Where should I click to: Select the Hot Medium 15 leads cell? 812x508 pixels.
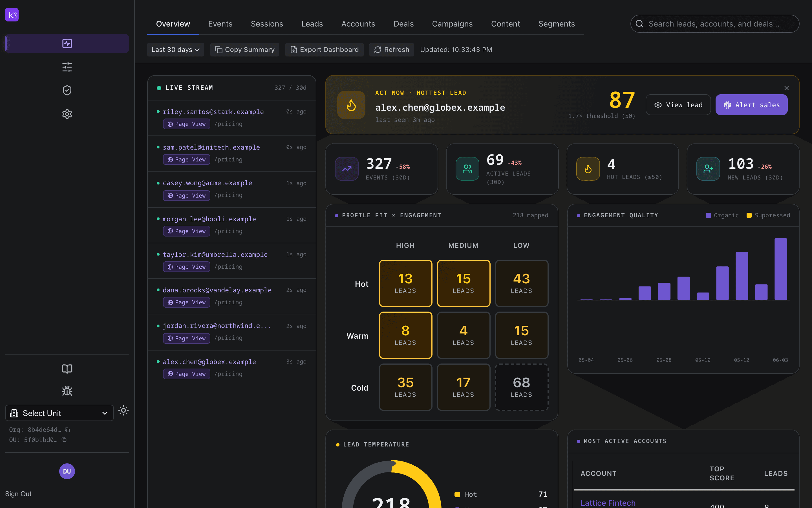464,283
